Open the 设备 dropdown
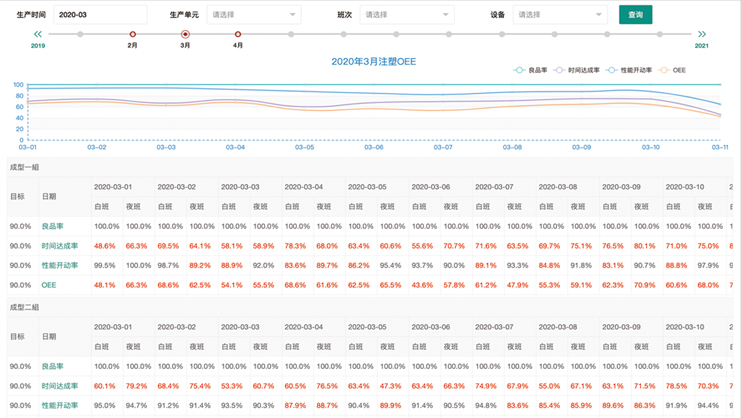The image size is (741, 418). (559, 15)
